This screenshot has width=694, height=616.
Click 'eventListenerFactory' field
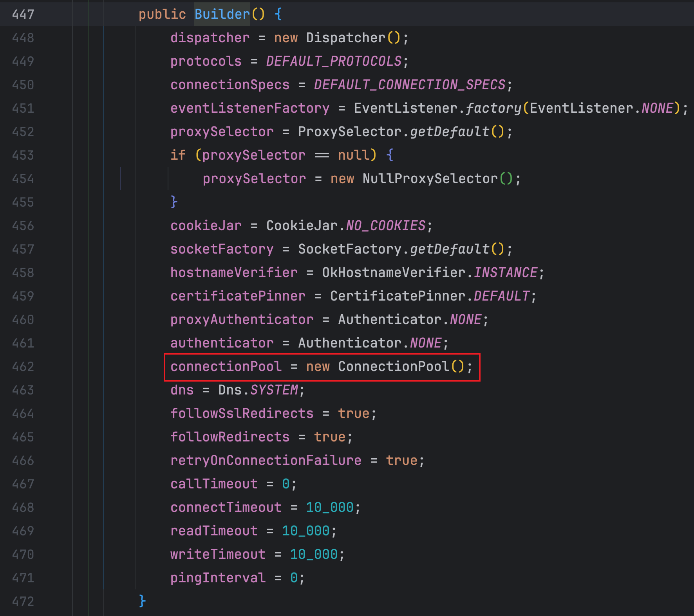click(x=250, y=108)
